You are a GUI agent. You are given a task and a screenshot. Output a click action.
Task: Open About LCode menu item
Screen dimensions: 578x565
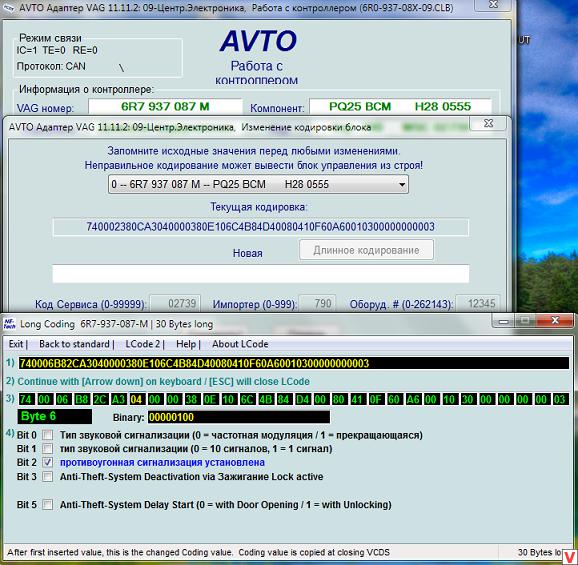tap(240, 344)
